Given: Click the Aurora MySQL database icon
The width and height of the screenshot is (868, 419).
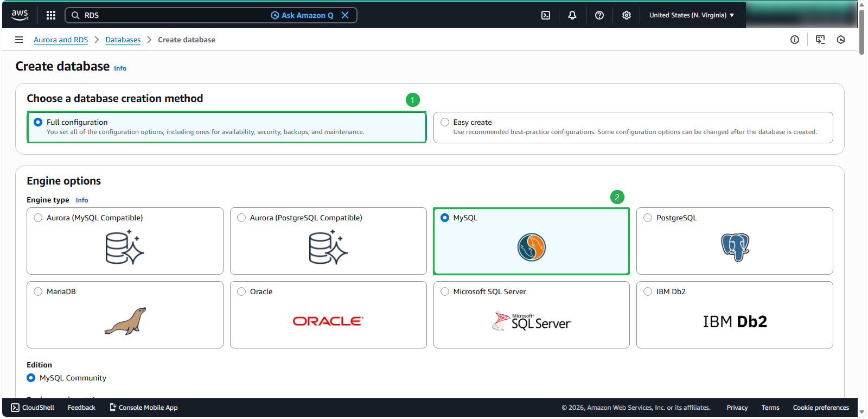Looking at the screenshot, I should 125,247.
